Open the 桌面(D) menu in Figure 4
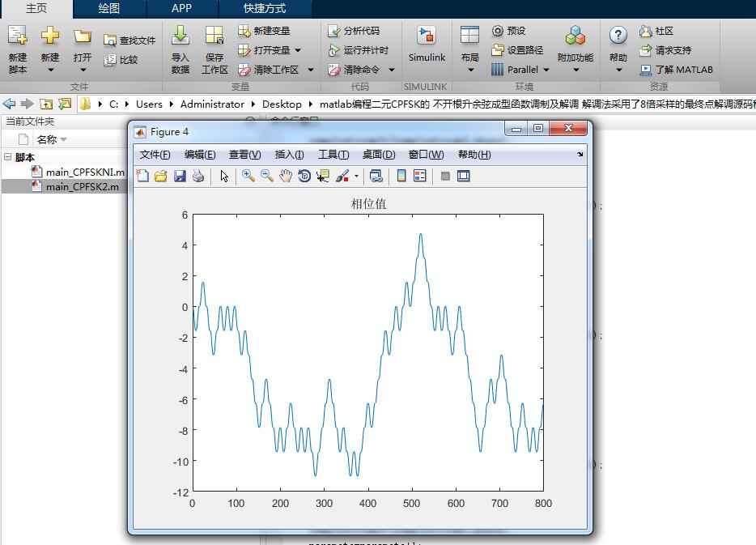Viewport: 756px width, 545px height. (379, 155)
